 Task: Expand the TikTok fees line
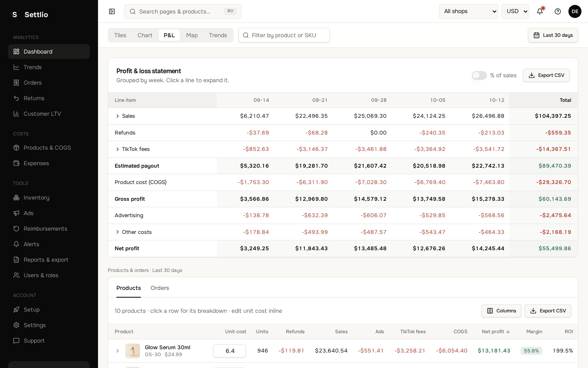(x=117, y=149)
